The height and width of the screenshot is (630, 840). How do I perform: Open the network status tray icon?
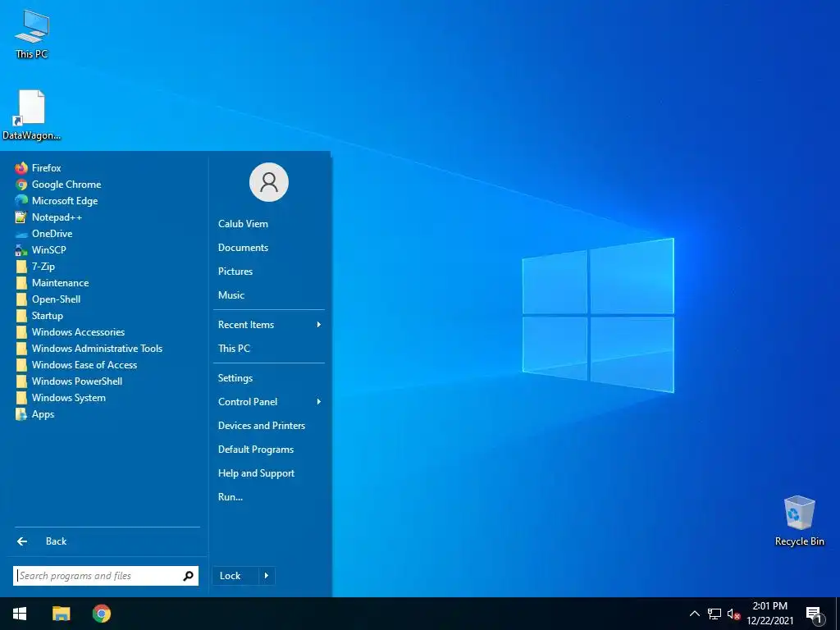[714, 614]
